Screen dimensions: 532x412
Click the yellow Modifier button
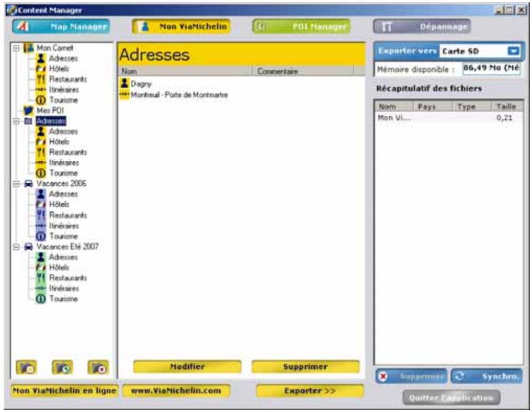click(x=187, y=367)
